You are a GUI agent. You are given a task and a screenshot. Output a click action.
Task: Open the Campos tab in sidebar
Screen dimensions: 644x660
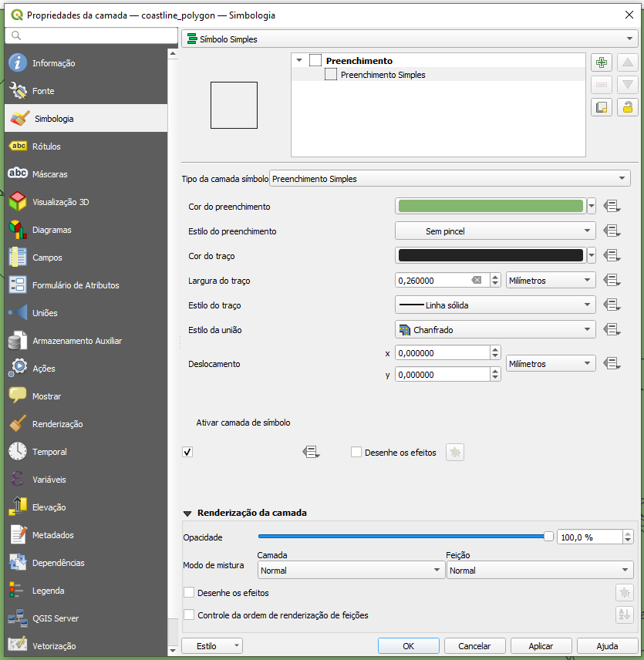46,258
